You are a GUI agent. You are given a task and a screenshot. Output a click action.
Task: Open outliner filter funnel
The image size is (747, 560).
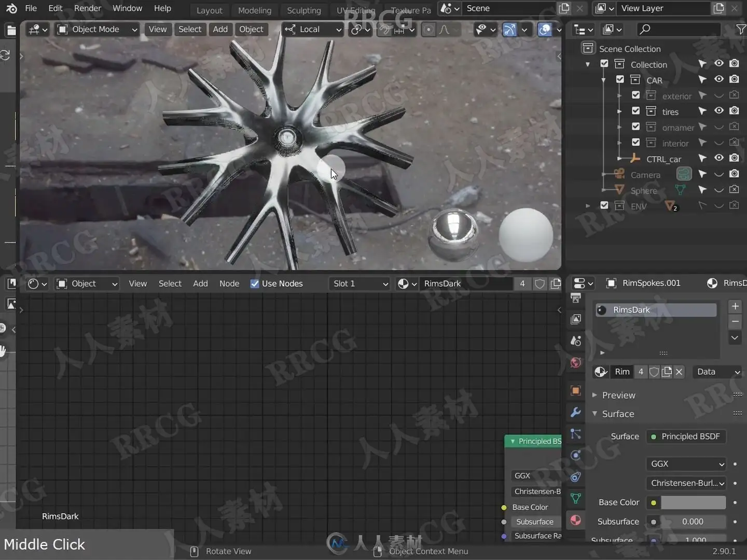[x=741, y=30]
